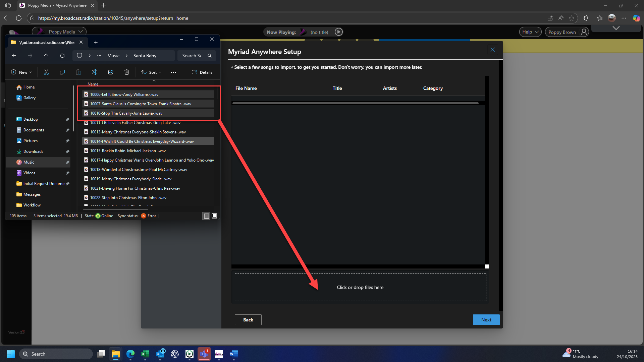This screenshot has width=644, height=362.
Task: Click the Copy icon in Explorer toolbar
Action: point(62,72)
